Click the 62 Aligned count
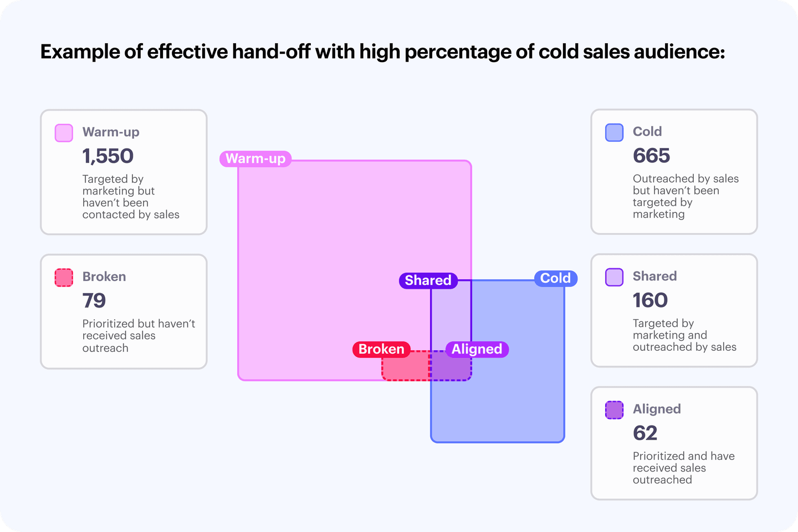The height and width of the screenshot is (532, 798). (645, 433)
